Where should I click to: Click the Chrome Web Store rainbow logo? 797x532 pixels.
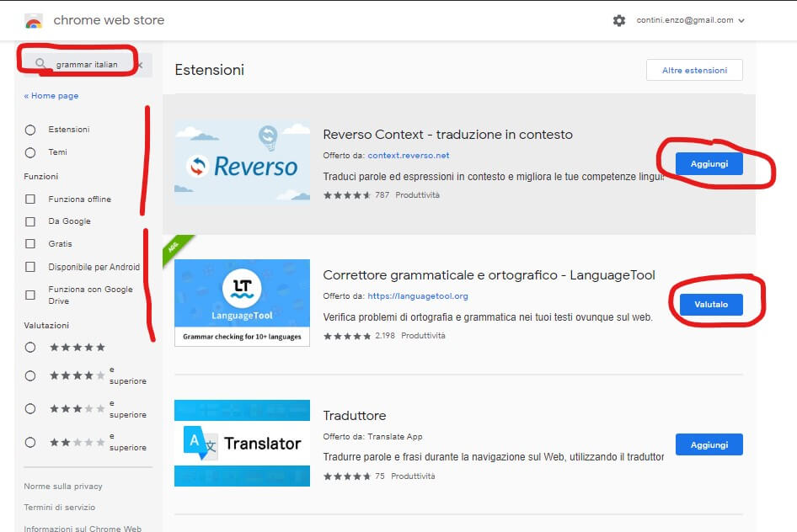click(34, 21)
